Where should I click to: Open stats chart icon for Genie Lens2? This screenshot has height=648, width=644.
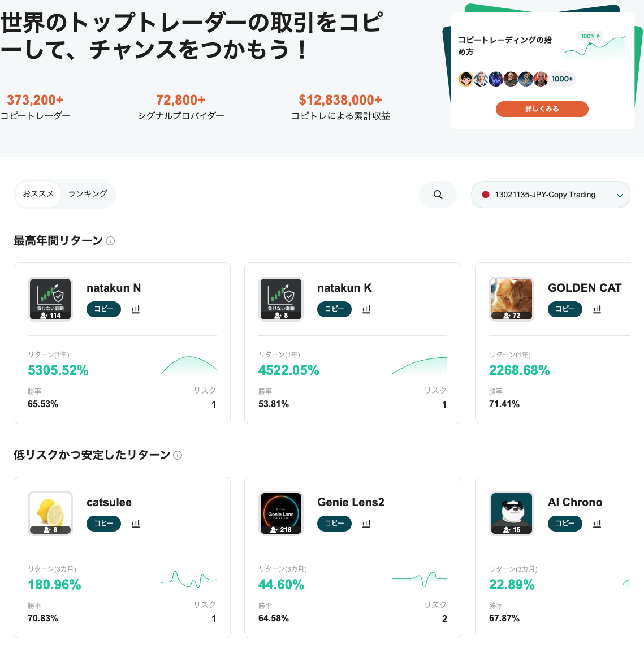click(x=366, y=524)
